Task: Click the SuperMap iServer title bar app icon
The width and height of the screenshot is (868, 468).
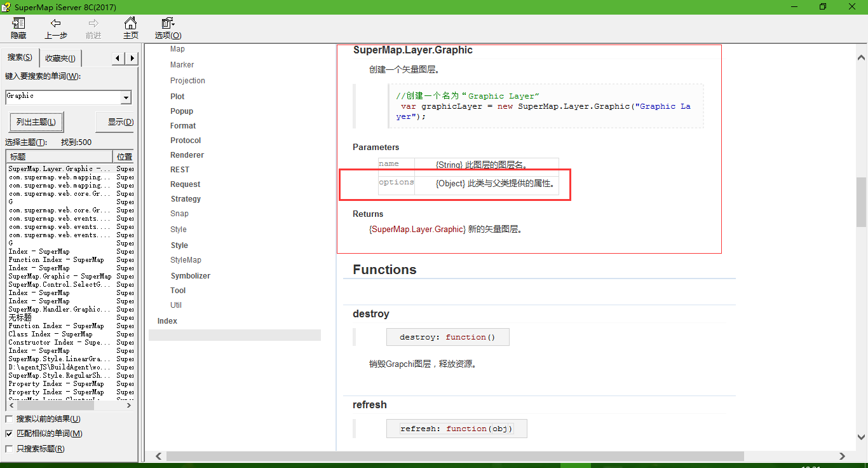Action: click(6, 7)
